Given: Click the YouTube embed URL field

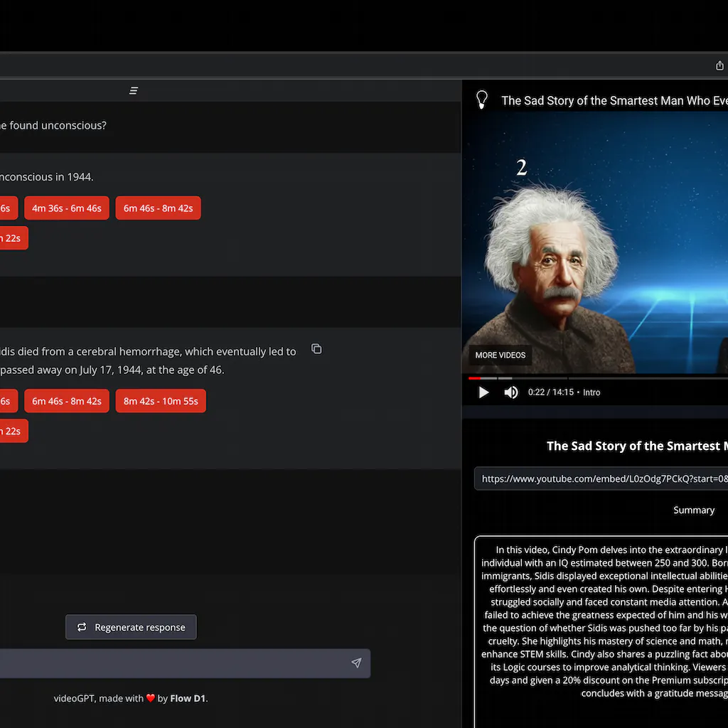Looking at the screenshot, I should tap(601, 478).
